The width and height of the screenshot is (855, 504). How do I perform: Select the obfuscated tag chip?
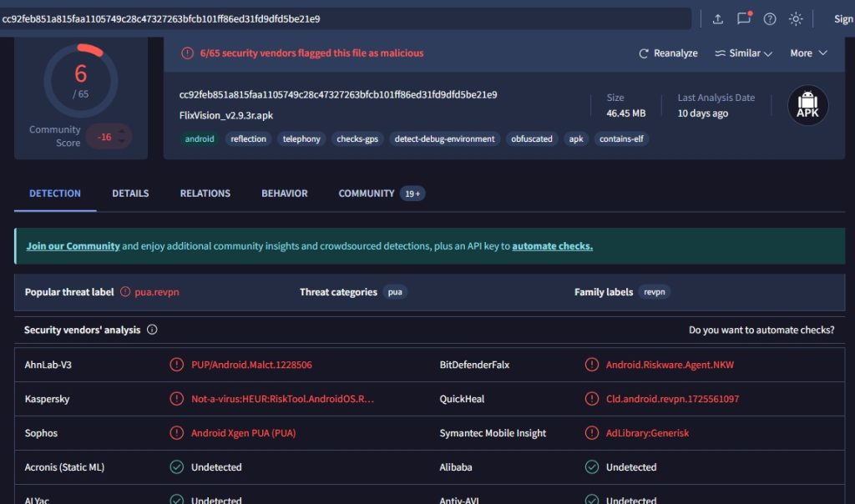(x=532, y=139)
